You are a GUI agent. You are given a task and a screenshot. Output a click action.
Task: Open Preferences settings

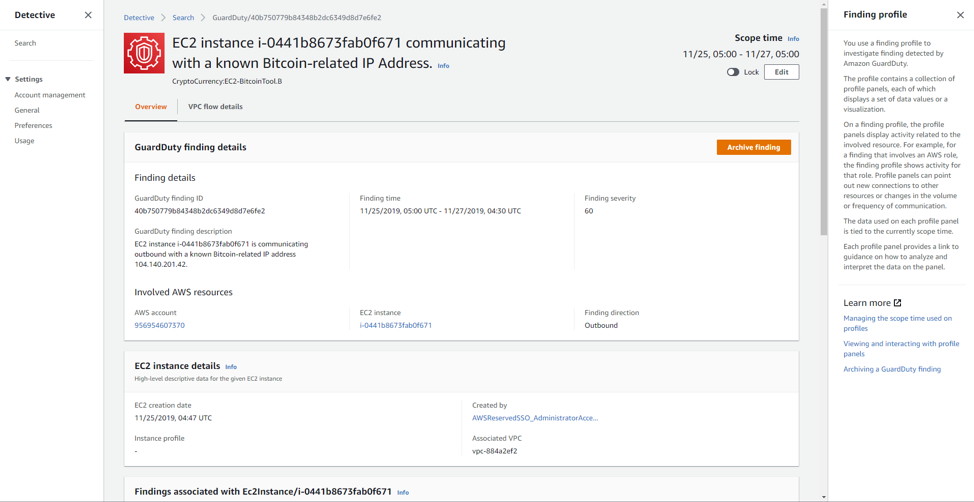click(x=33, y=126)
